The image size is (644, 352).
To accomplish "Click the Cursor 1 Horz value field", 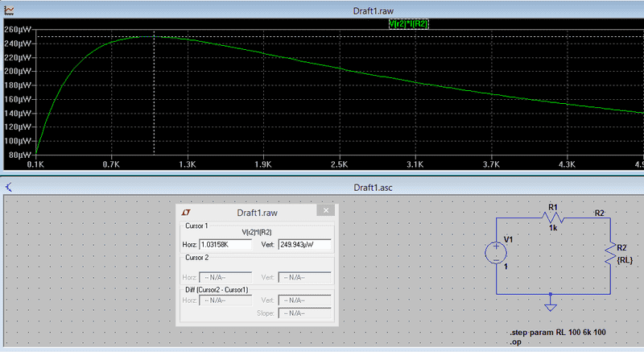I will (x=225, y=244).
